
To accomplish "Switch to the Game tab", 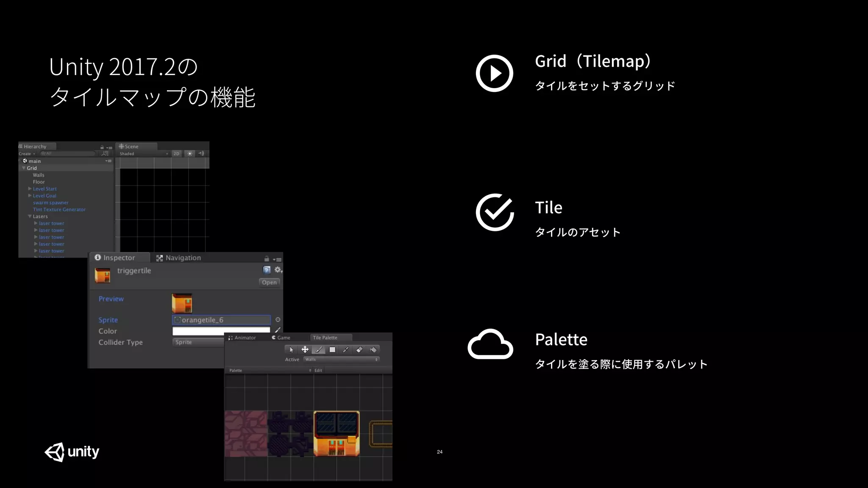I will [x=281, y=338].
